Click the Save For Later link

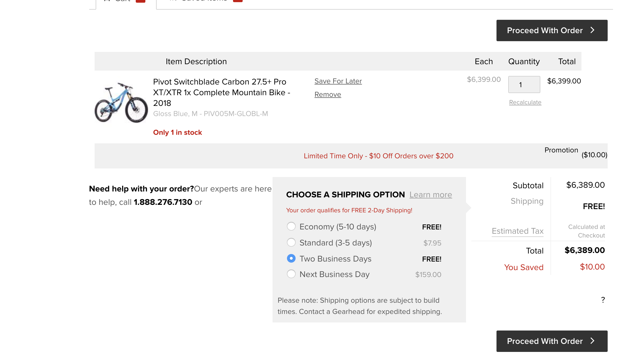(338, 81)
